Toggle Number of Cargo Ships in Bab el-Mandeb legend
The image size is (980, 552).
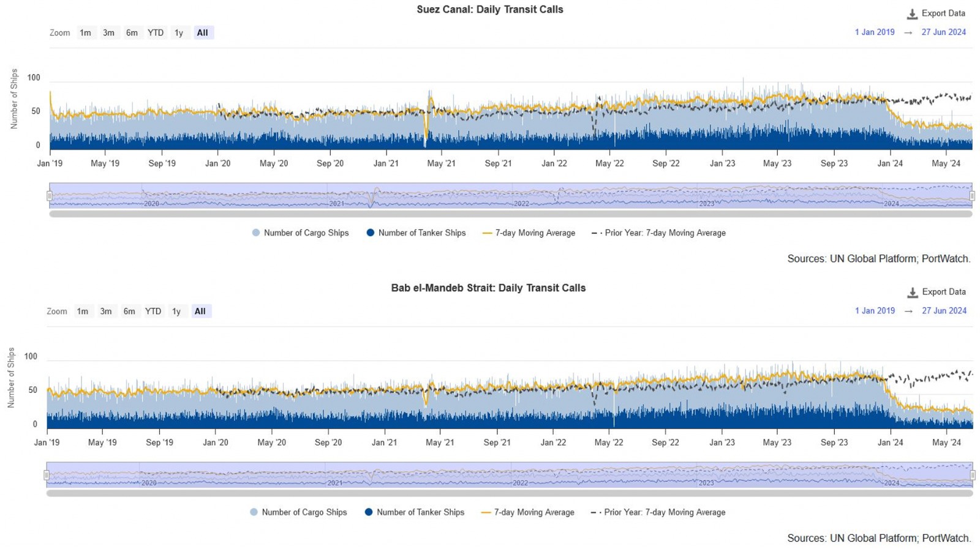(298, 512)
